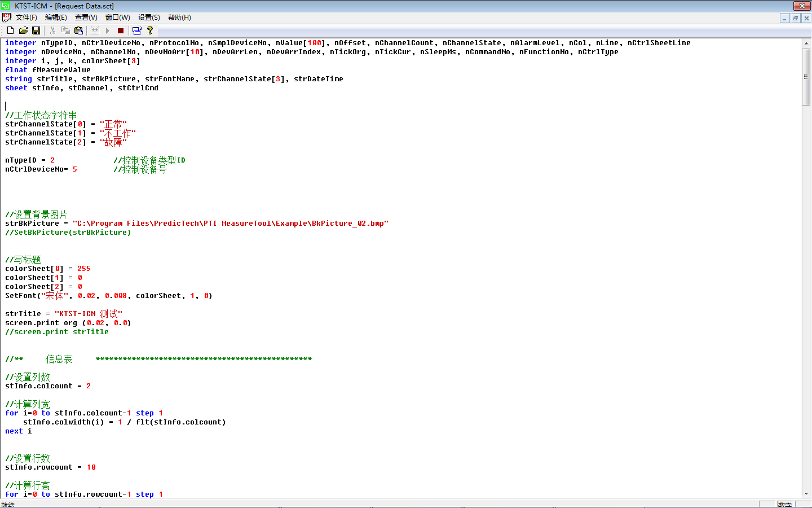Save the script with the floppy disk icon

pyautogui.click(x=36, y=30)
